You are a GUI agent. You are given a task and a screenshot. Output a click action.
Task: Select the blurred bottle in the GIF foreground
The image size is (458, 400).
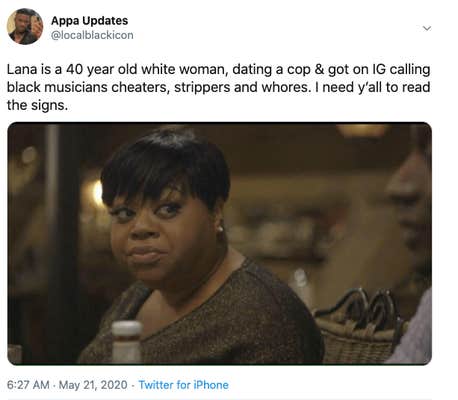[x=127, y=342]
